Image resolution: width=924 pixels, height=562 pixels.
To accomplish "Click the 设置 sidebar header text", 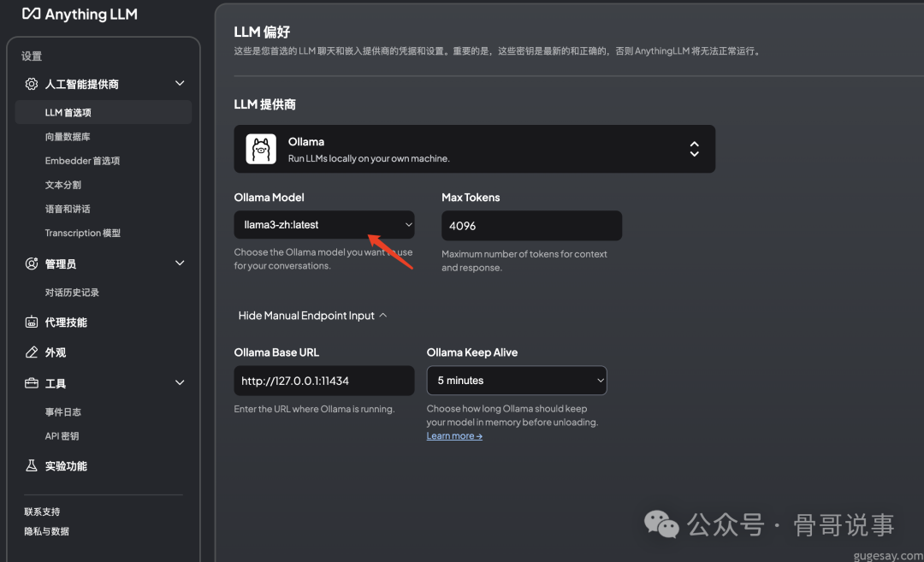I will [32, 56].
